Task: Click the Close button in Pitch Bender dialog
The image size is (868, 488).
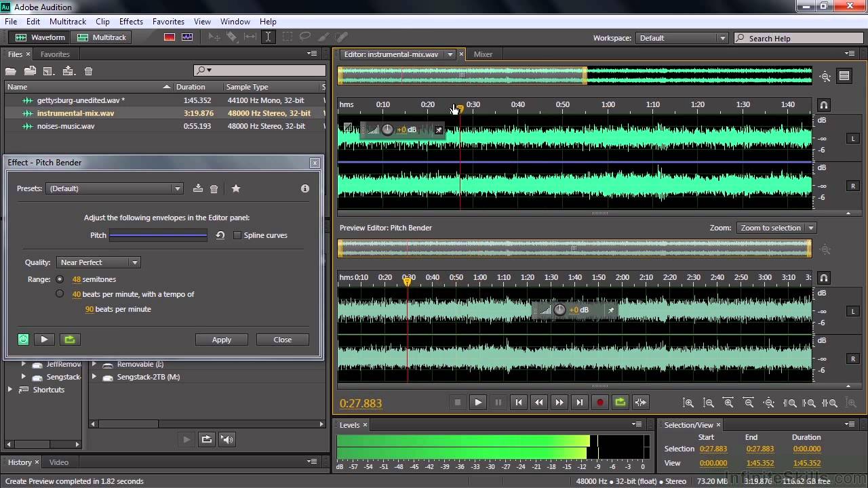Action: (283, 340)
